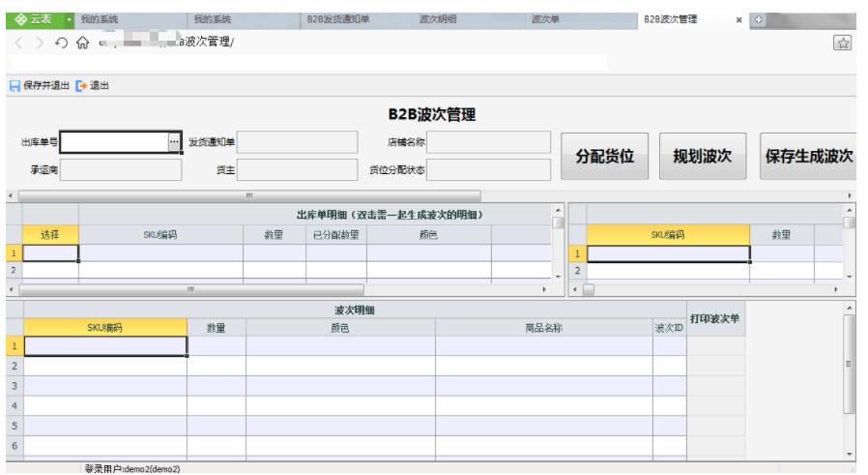Image resolution: width=868 pixels, height=475 pixels.
Task: Click right table horizontal scrollbar right arrow
Action: coord(836,289)
